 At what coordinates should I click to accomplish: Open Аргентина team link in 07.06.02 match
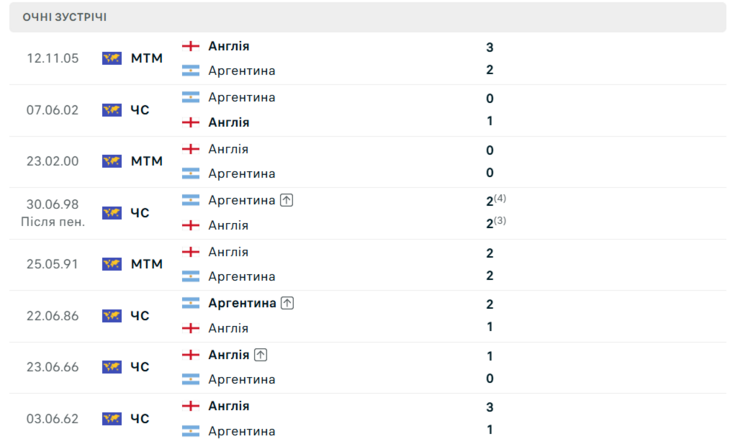[x=242, y=97]
